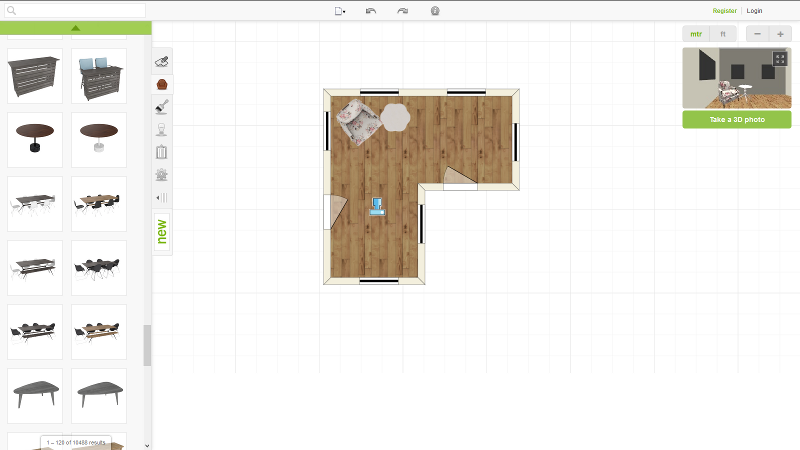Viewport: 800px width, 450px height.
Task: Select kitchen island with blue stools thumbnail
Action: tap(99, 76)
